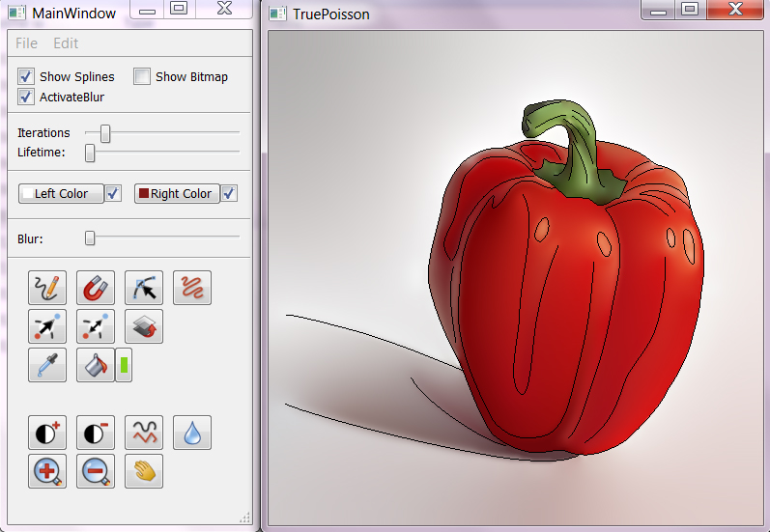This screenshot has width=770, height=532.
Task: Maximize the TruePoisson window
Action: (690, 10)
